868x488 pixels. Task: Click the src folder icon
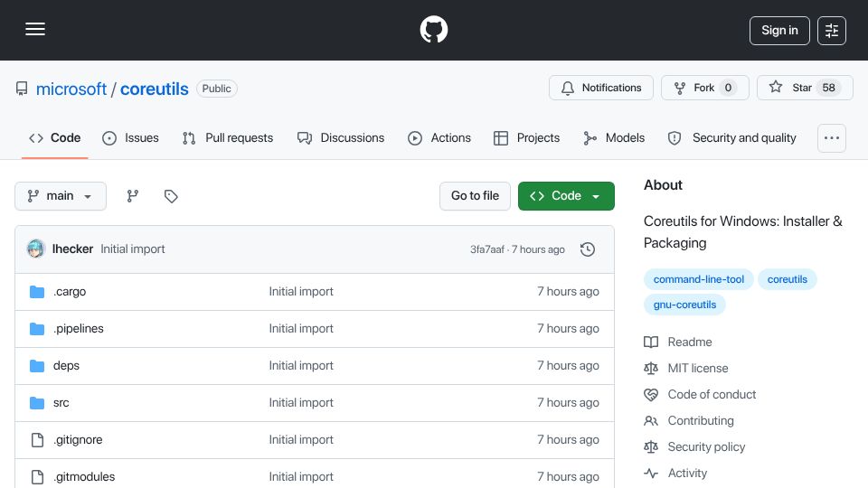coord(37,403)
